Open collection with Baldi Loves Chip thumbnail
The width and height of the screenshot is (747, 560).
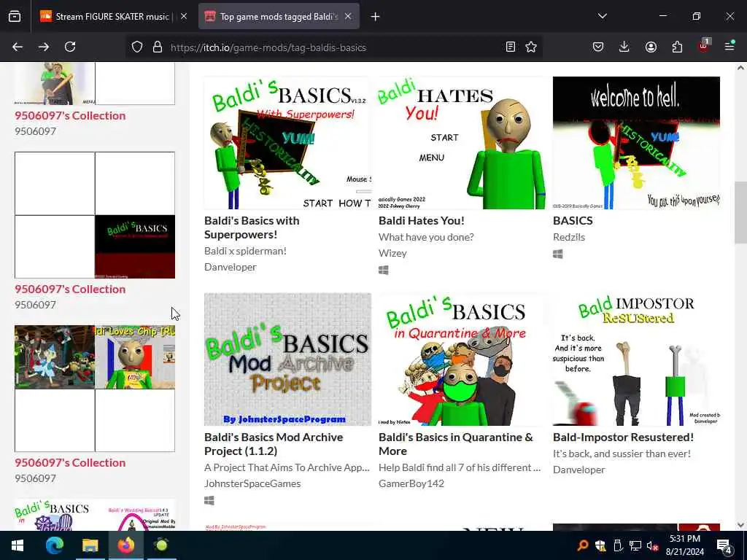tap(95, 389)
